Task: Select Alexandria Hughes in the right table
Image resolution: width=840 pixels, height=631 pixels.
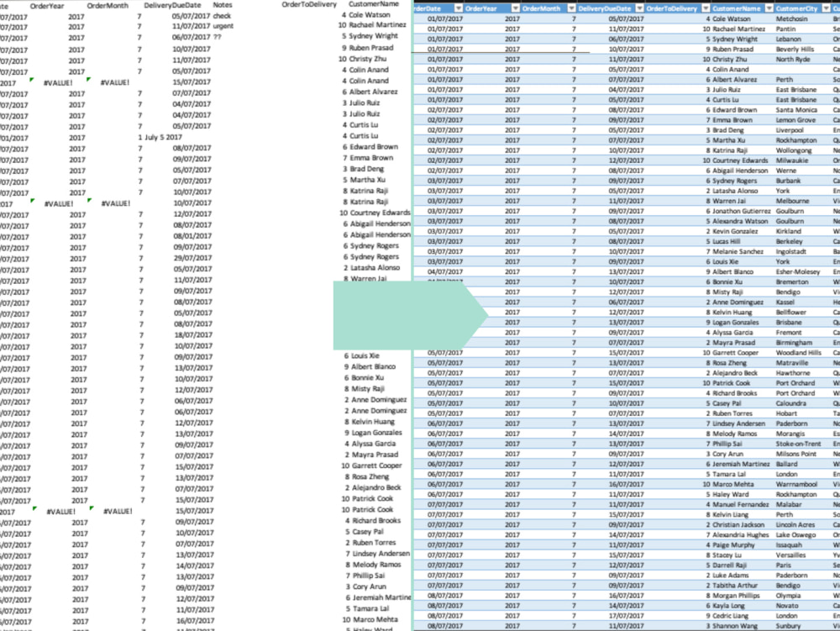Action: 740,535
